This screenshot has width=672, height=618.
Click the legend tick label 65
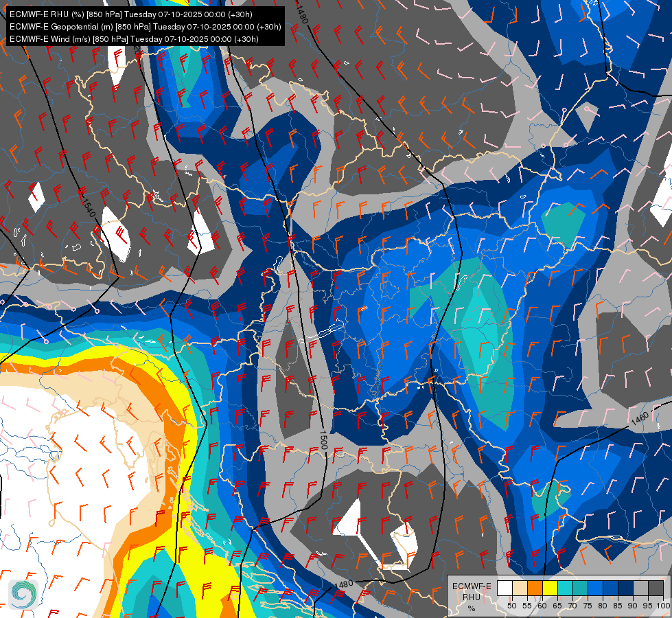[x=557, y=606]
